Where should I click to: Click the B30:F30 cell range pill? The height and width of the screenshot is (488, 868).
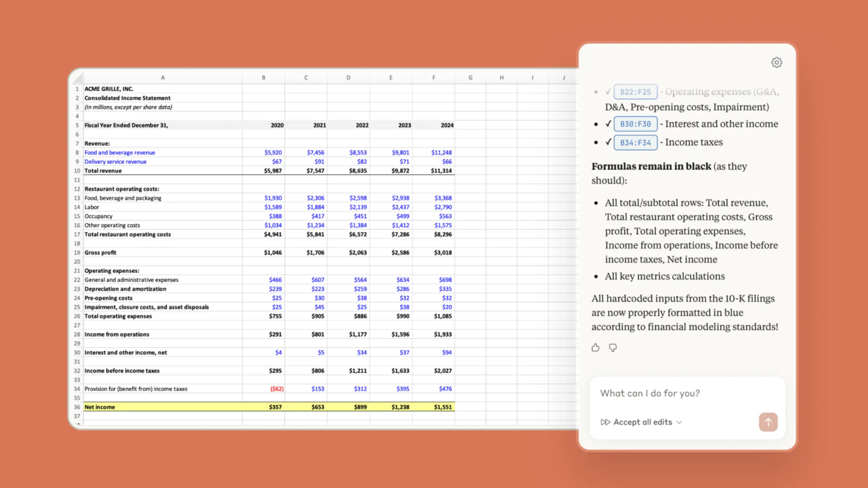point(635,124)
